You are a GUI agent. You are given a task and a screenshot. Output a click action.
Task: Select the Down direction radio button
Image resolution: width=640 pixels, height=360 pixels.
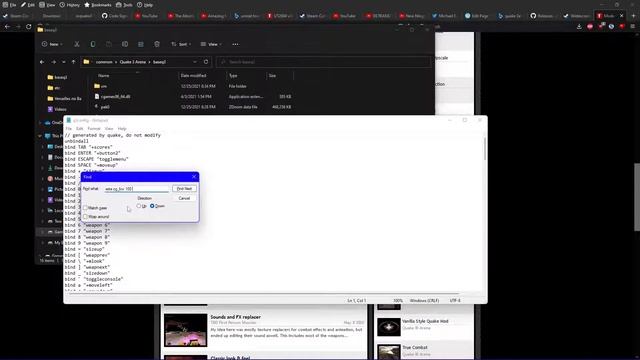(x=152, y=206)
